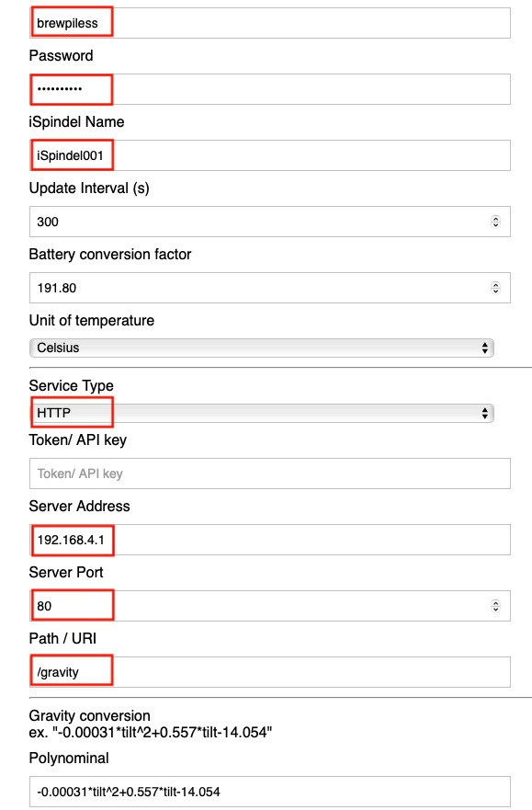This screenshot has width=532, height=810.
Task: Click the iSpindel Name text field
Action: click(x=270, y=155)
